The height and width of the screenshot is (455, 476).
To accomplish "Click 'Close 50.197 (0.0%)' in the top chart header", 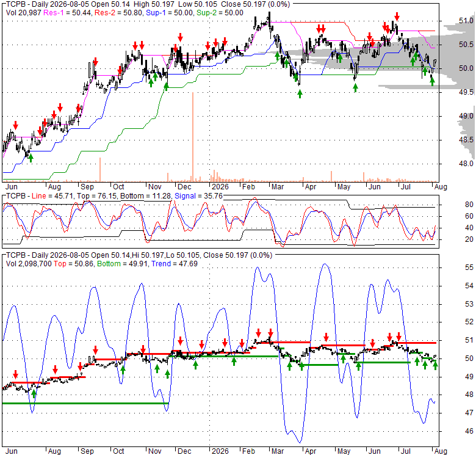I will [x=255, y=4].
